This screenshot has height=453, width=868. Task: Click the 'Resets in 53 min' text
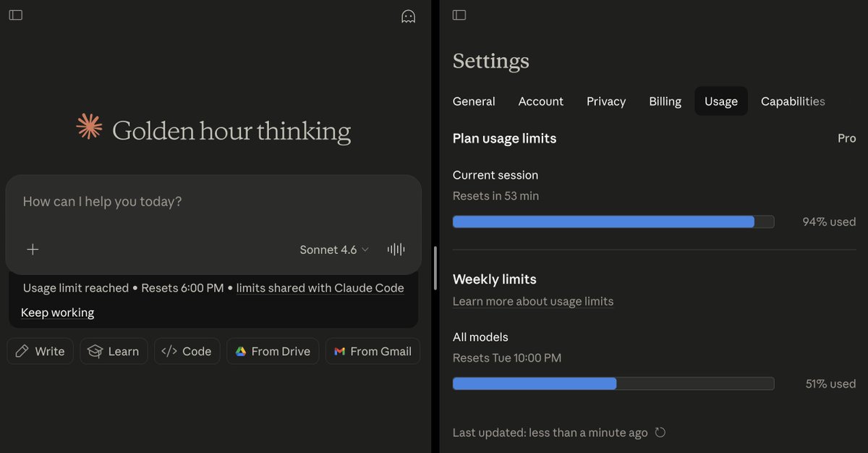pyautogui.click(x=495, y=196)
